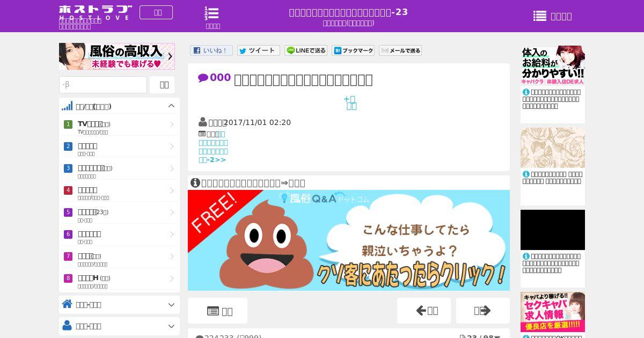The height and width of the screenshot is (338, 644).
Task: Click the magenta number 7 rank badge
Action: point(68,256)
